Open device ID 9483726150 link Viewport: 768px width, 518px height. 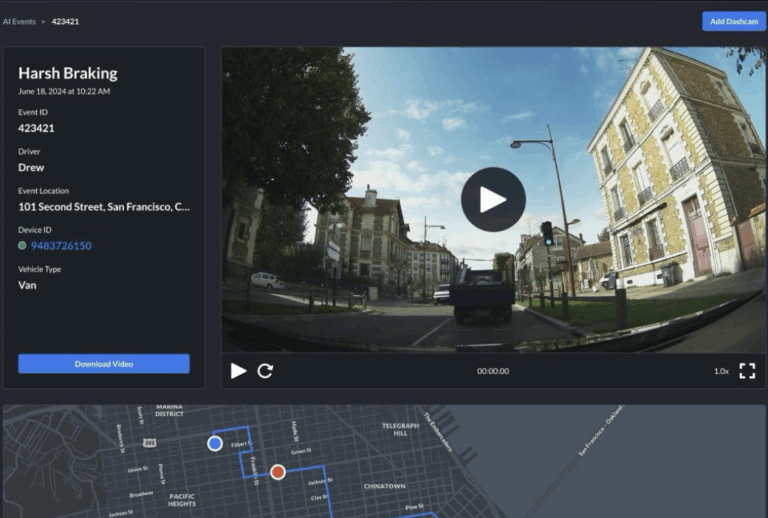point(61,245)
